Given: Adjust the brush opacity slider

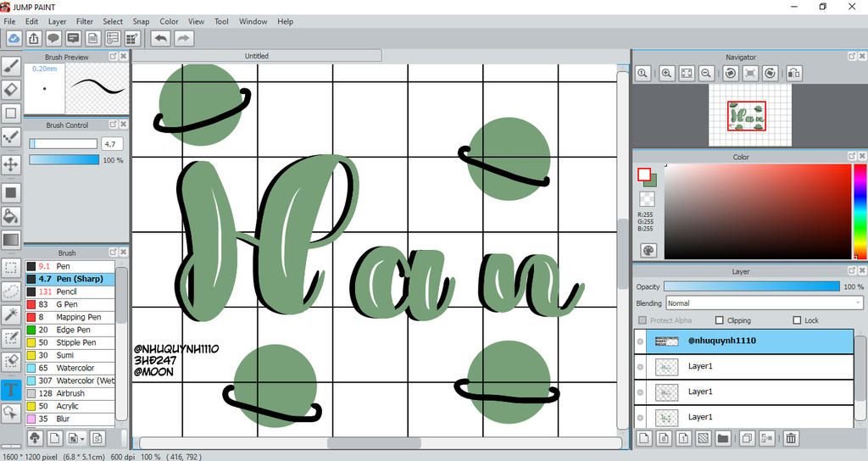Looking at the screenshot, I should coord(64,160).
